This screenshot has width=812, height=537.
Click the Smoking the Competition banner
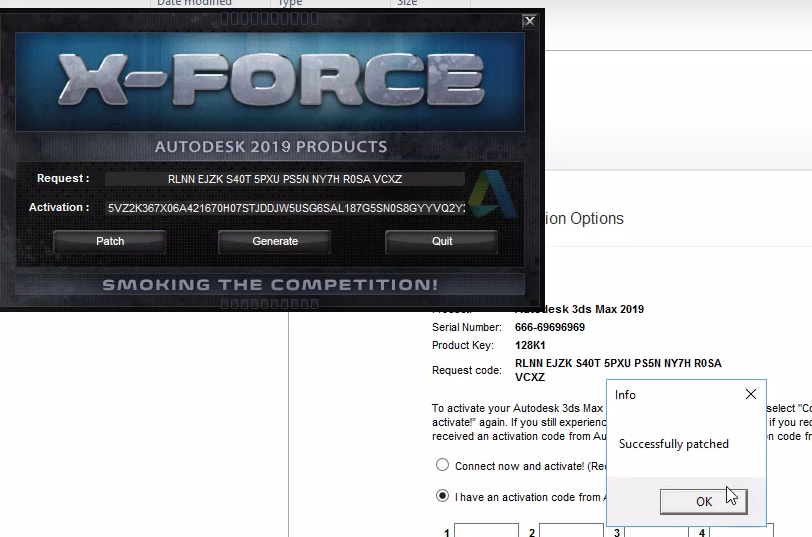(x=270, y=285)
